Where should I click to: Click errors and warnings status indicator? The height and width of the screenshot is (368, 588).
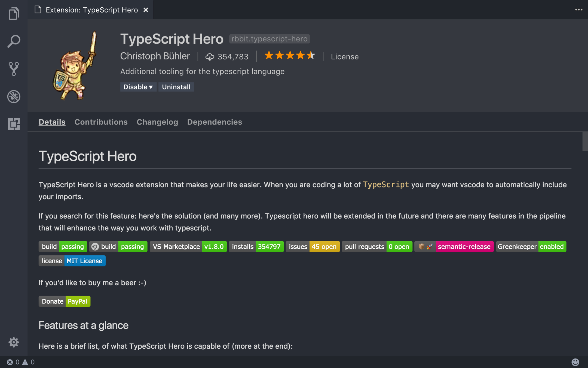click(x=21, y=362)
